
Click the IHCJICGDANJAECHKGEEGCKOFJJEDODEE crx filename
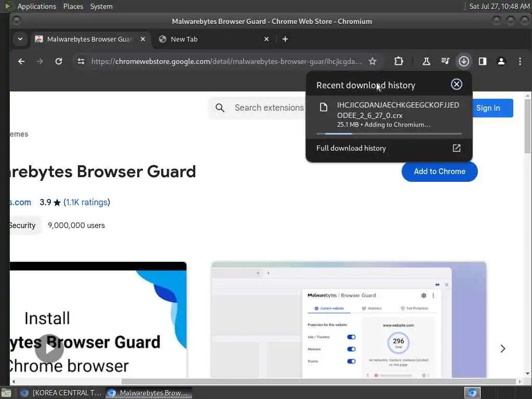[x=397, y=110]
